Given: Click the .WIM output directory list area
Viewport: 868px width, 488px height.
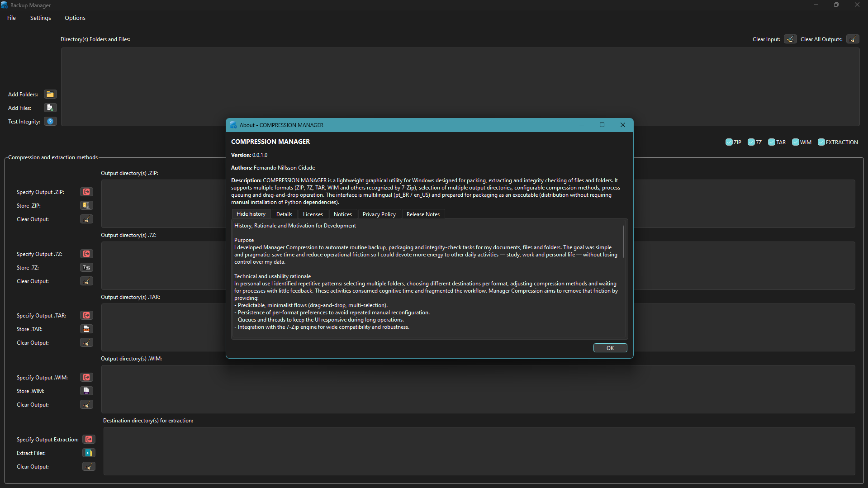Looking at the screenshot, I should tap(478, 389).
